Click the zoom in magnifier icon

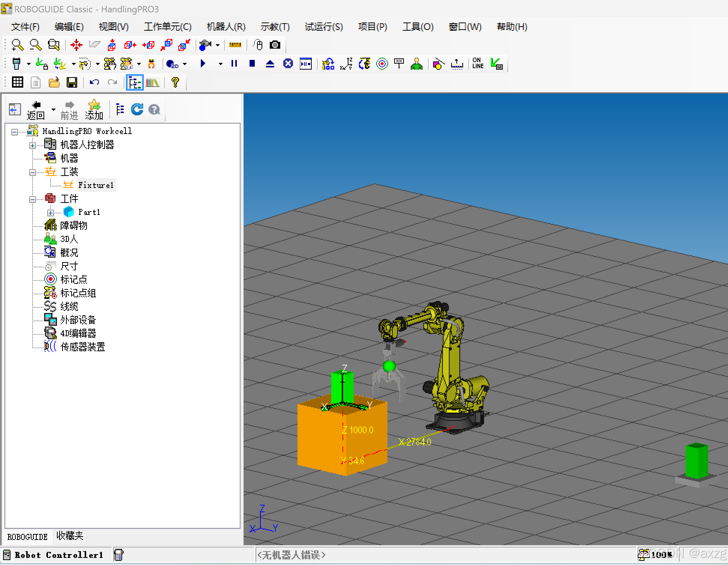[x=17, y=45]
